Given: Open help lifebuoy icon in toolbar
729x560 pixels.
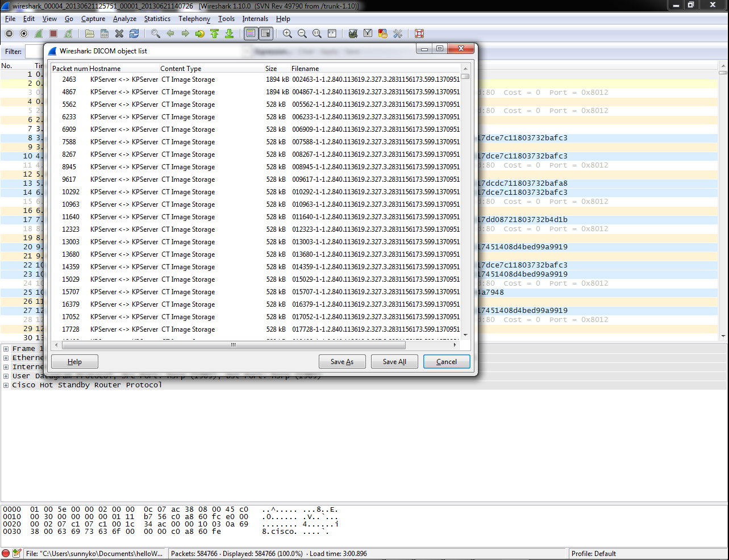Looking at the screenshot, I should (419, 34).
